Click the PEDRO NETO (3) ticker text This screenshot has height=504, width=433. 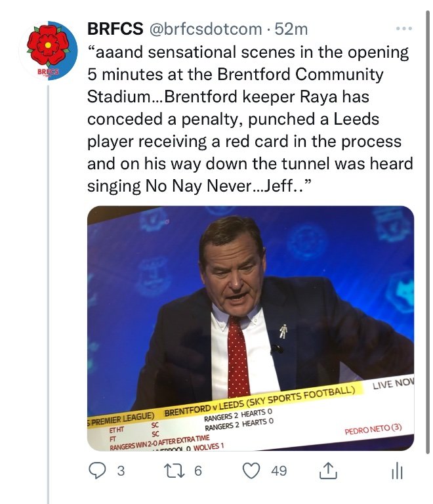click(x=373, y=432)
